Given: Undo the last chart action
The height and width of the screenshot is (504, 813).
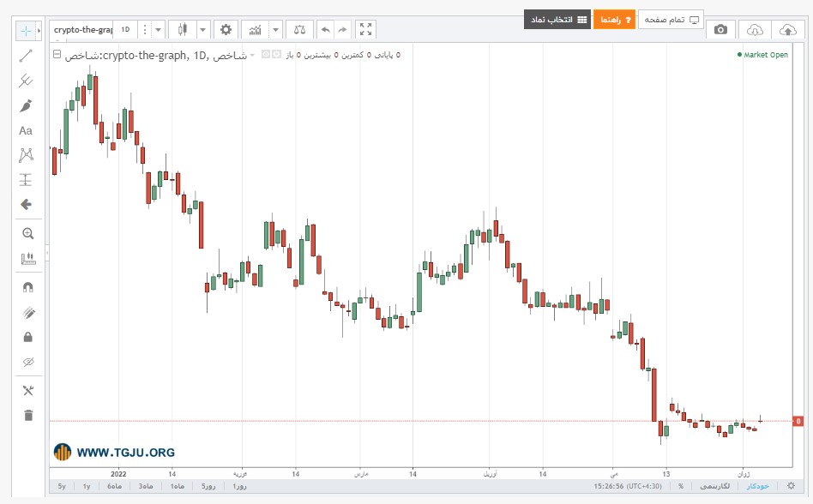Looking at the screenshot, I should tap(325, 29).
